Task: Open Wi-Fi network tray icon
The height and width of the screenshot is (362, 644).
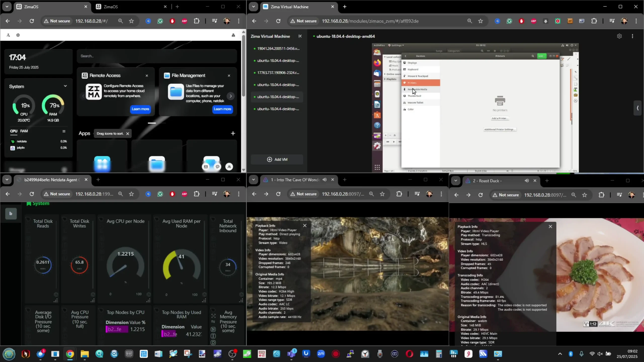Action: point(592,354)
